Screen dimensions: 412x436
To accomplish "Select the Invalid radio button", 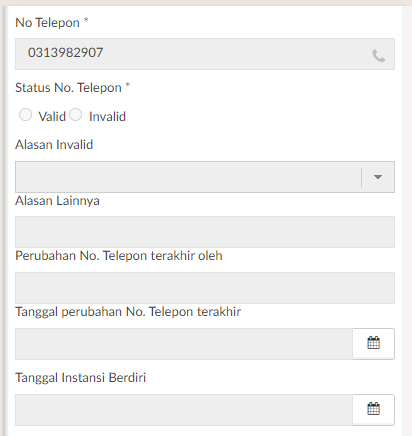I will [76, 115].
